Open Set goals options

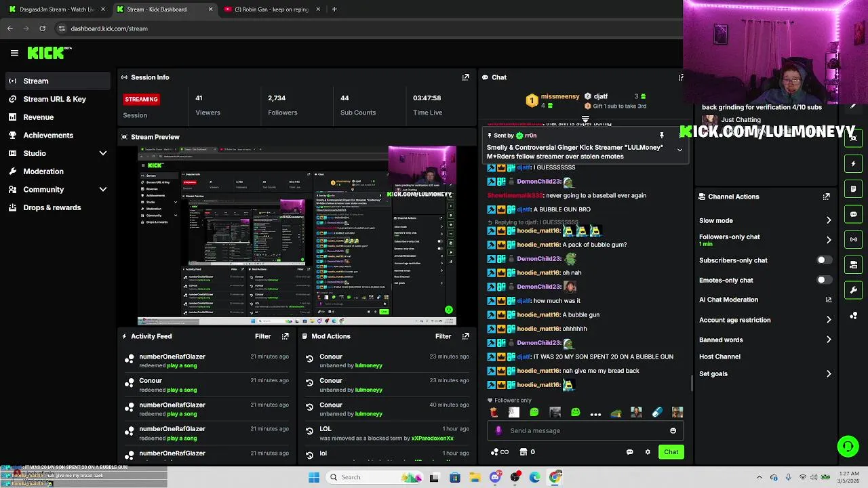(x=765, y=373)
